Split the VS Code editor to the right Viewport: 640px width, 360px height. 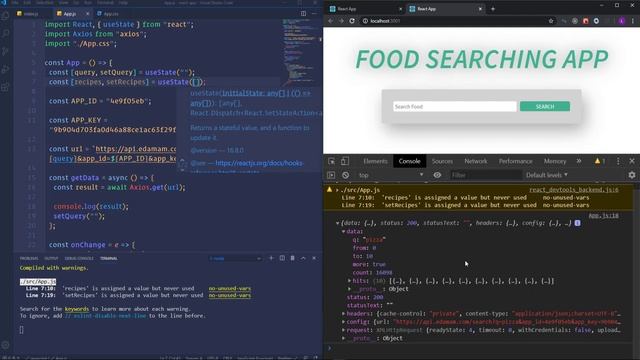pos(303,13)
